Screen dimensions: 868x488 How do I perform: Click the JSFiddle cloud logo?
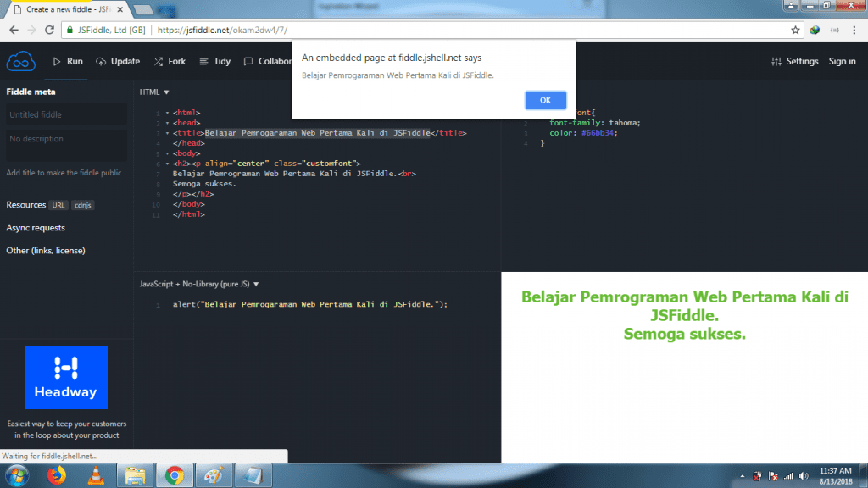coord(19,61)
